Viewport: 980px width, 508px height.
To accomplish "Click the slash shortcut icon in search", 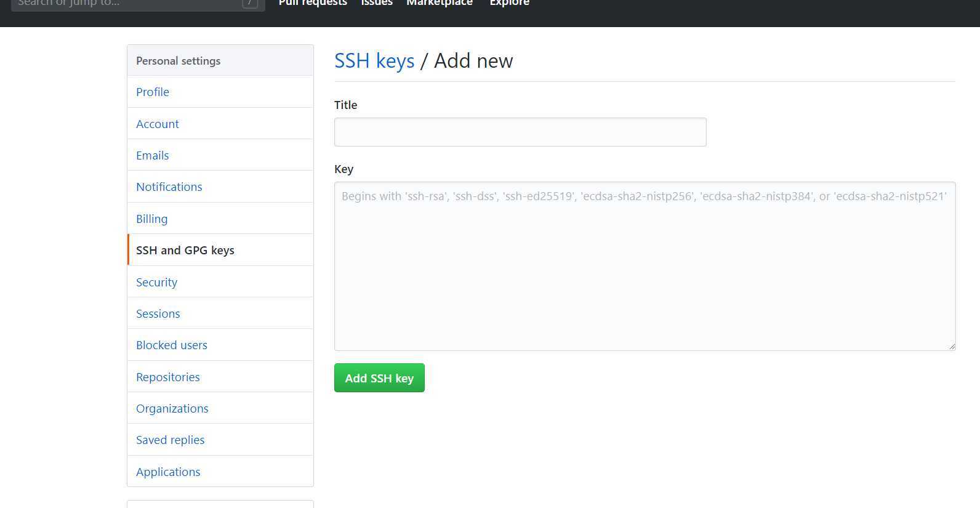I will 249,3.
